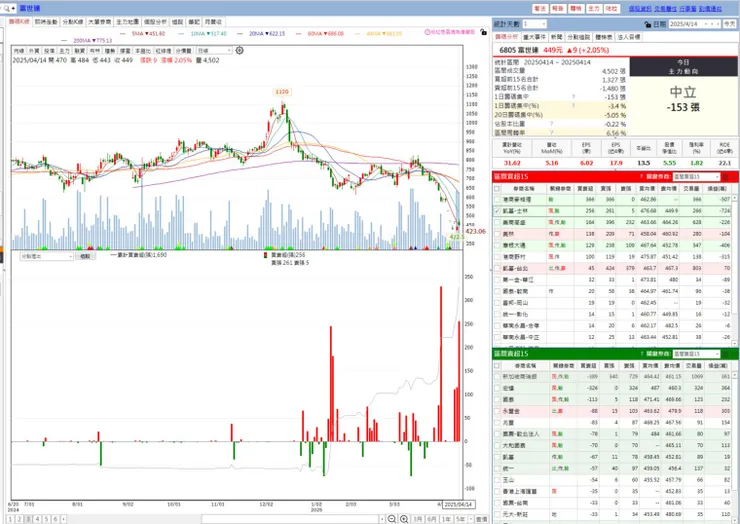Open the small dropdown after 5年 button
This screenshot has height=524, width=740.
pos(471,519)
